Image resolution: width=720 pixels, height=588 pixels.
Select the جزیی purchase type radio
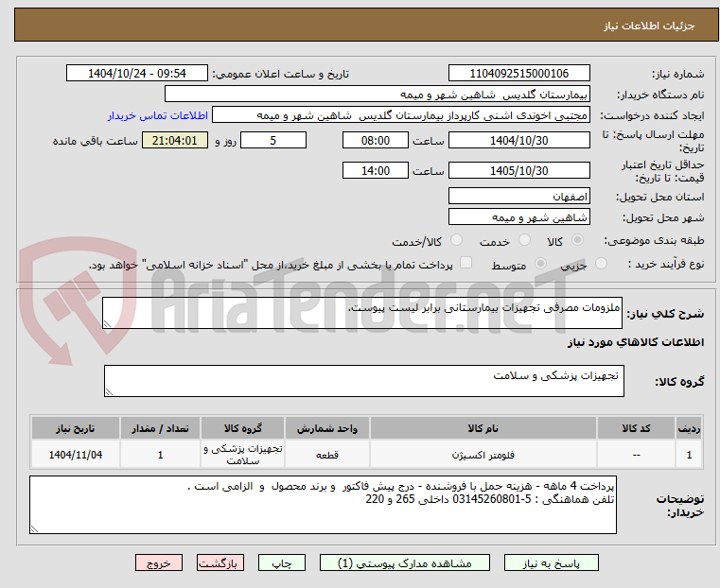click(601, 264)
